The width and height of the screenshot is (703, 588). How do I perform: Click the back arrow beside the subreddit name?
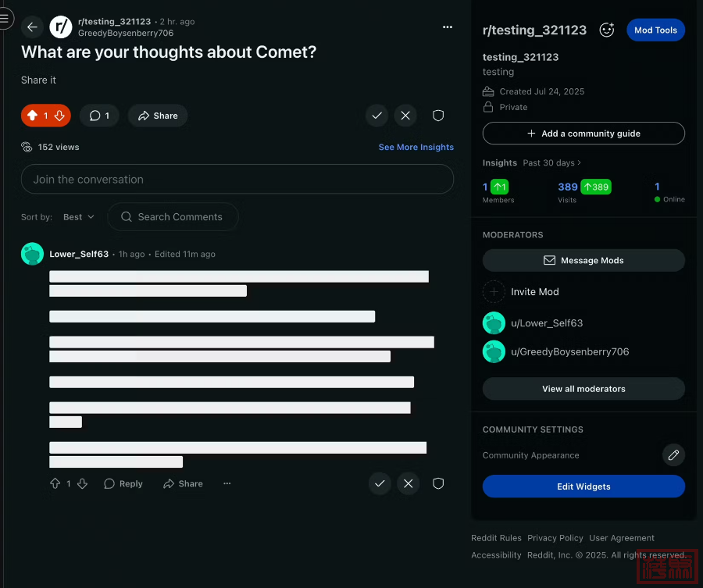click(32, 27)
